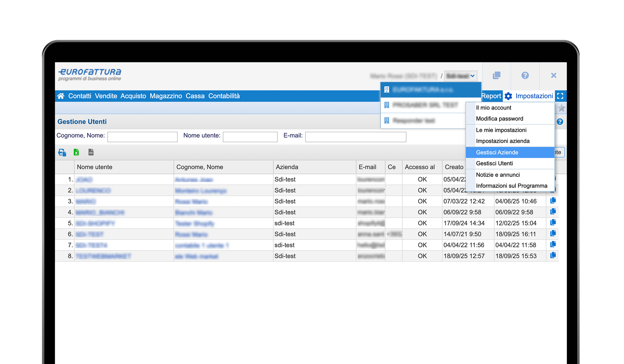Expand the company selector dropdown
The height and width of the screenshot is (364, 624).
[x=461, y=76]
